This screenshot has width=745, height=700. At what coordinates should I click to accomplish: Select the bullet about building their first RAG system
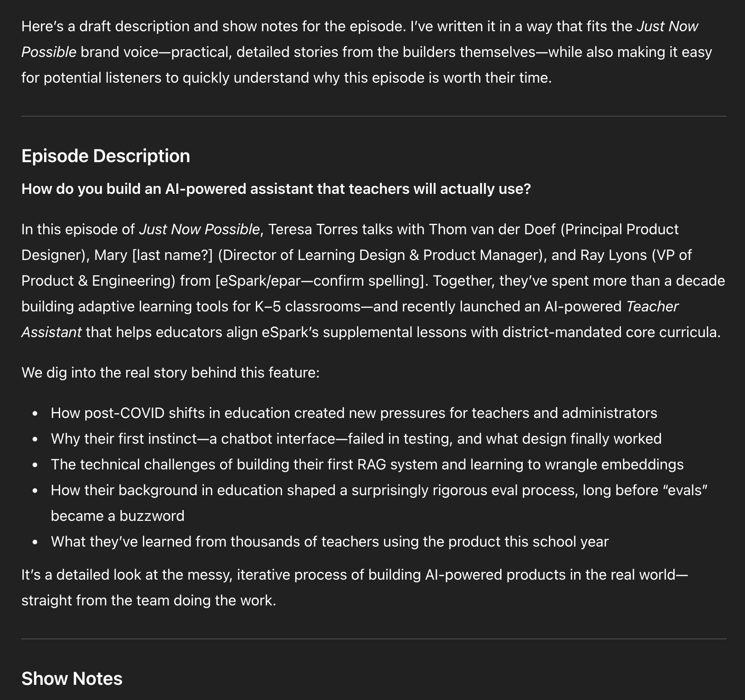click(x=367, y=464)
